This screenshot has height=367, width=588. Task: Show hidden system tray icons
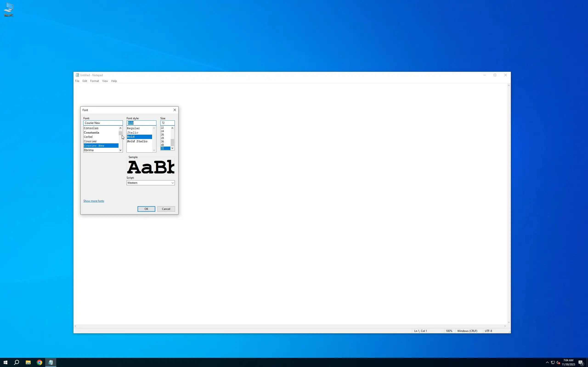[x=547, y=362]
